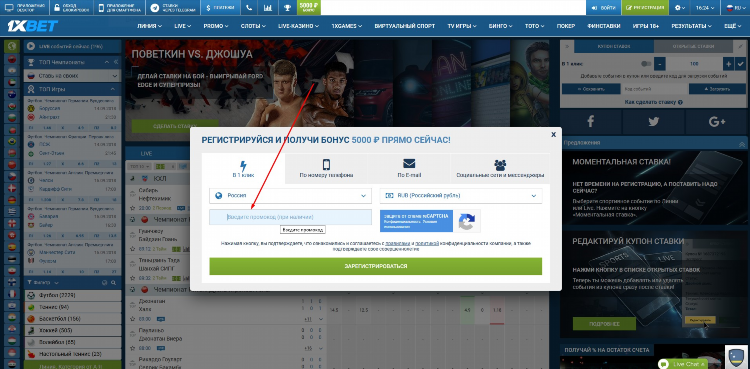Click the green Зарегистрироваться button
This screenshot has width=750, height=369.
coord(375,266)
